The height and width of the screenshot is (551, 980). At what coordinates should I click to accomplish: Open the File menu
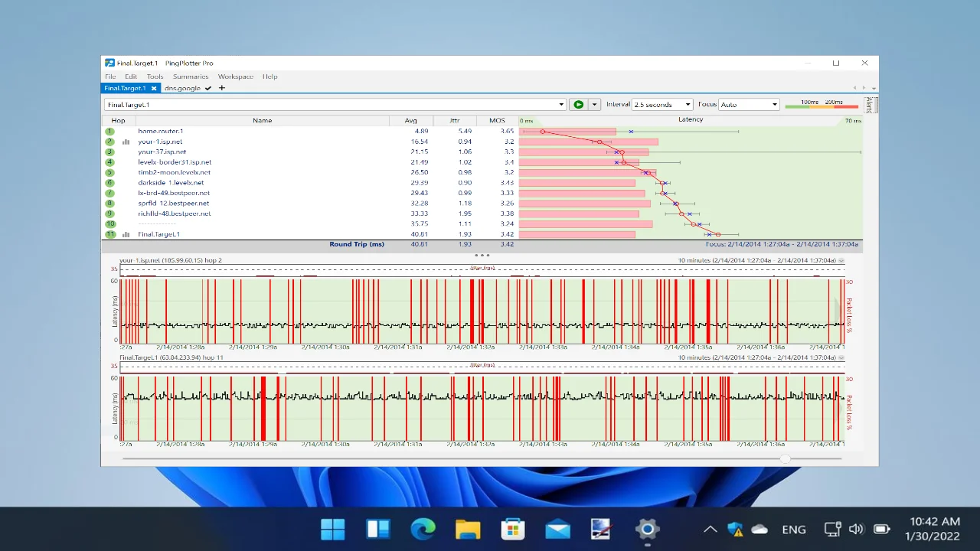click(110, 77)
